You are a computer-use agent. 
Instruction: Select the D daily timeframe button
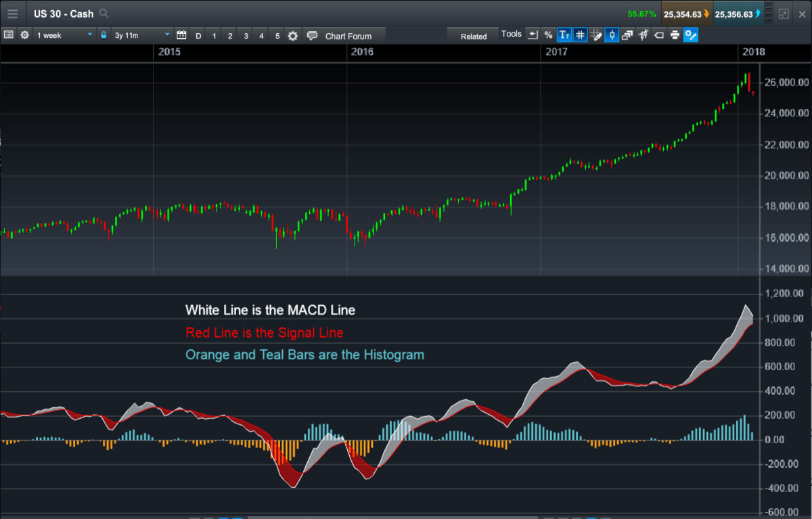pos(198,35)
